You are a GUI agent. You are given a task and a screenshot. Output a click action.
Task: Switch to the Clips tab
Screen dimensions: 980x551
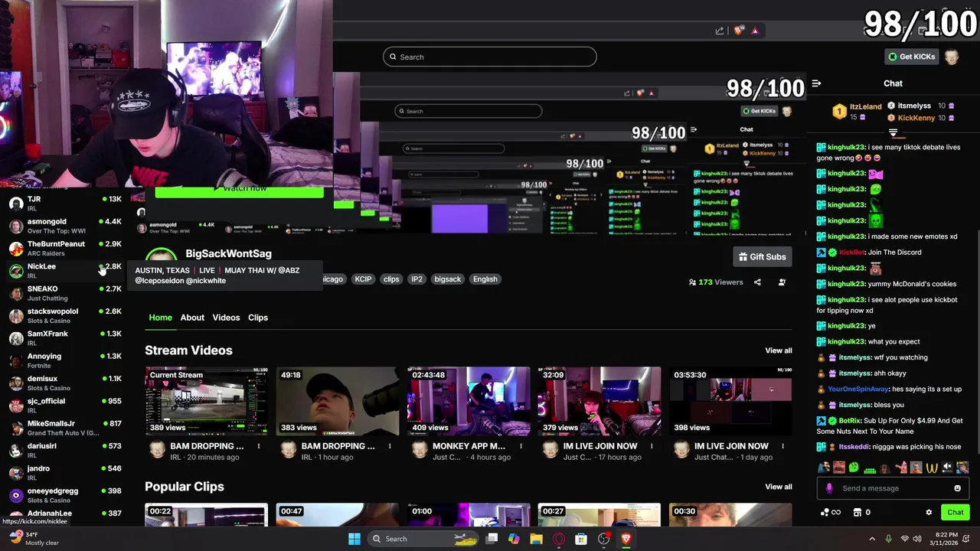258,318
